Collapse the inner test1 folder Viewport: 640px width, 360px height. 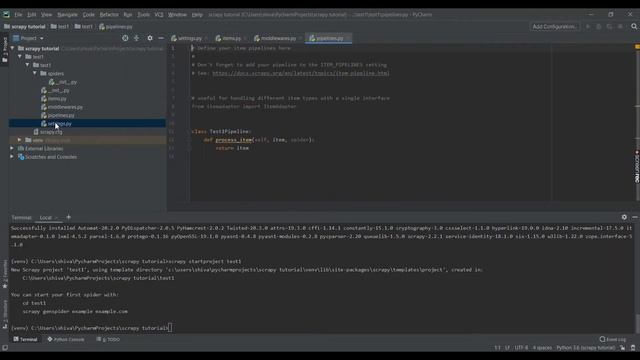tap(27, 65)
